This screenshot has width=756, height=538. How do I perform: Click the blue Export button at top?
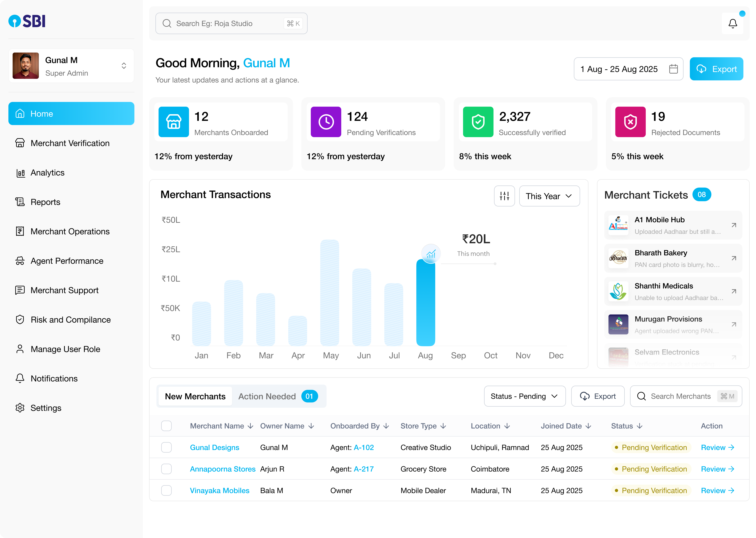pos(716,69)
